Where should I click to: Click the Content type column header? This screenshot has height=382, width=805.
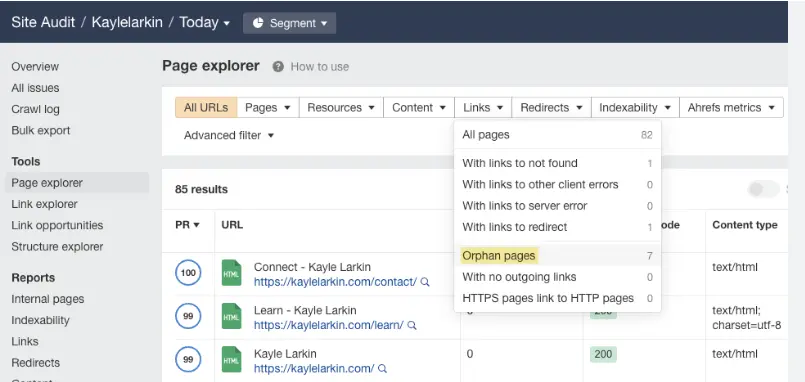745,225
